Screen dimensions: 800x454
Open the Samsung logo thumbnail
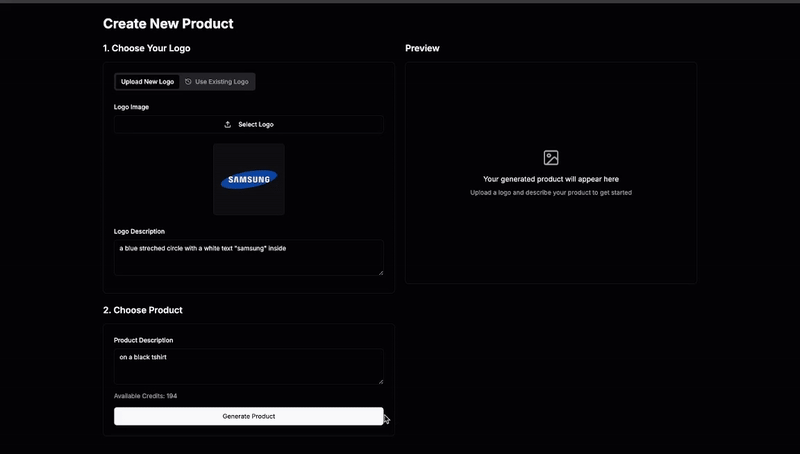click(249, 179)
